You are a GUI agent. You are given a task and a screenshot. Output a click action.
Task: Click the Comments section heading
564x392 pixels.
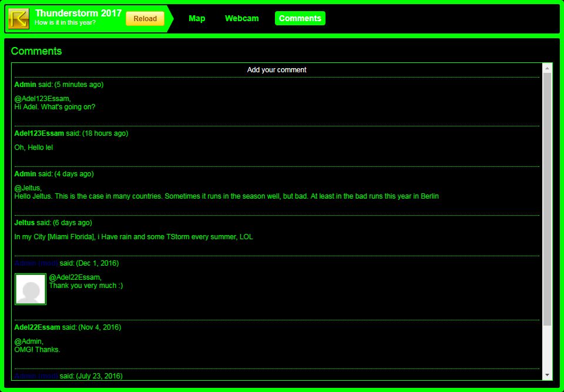point(36,51)
